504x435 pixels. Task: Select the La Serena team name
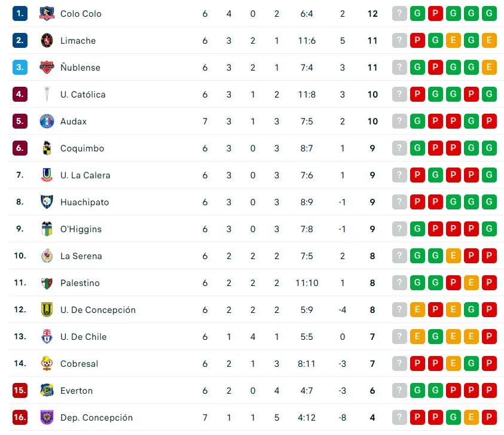81,256
